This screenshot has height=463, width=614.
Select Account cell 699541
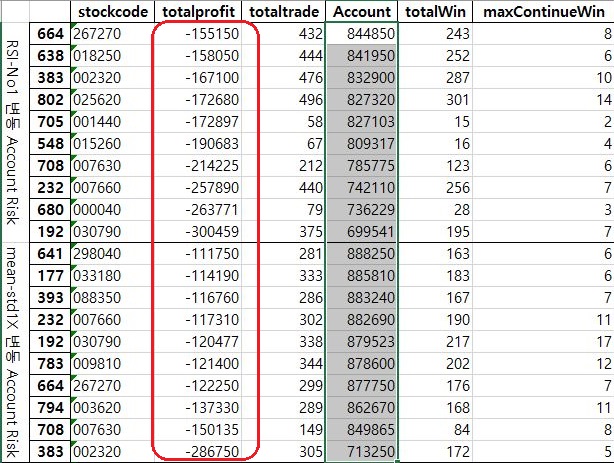click(x=362, y=232)
